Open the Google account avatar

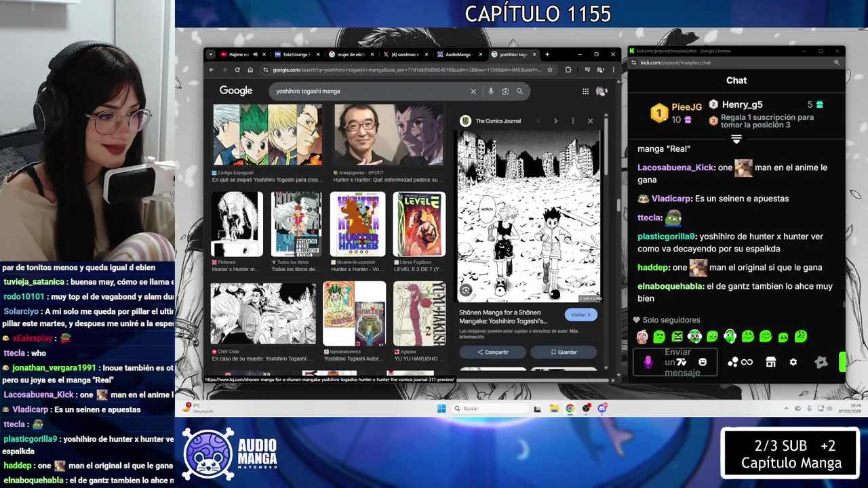tap(601, 91)
